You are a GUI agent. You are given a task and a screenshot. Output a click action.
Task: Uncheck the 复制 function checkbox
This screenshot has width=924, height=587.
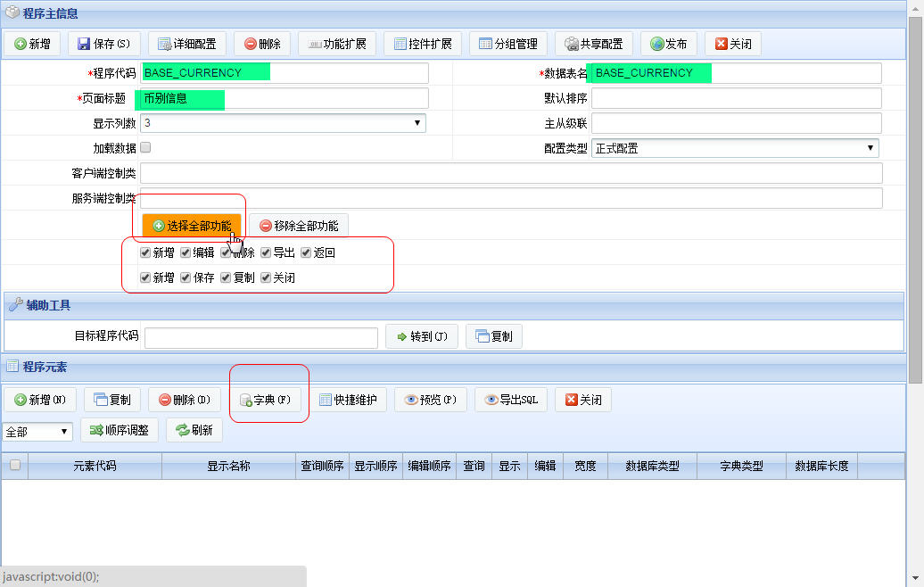click(226, 277)
